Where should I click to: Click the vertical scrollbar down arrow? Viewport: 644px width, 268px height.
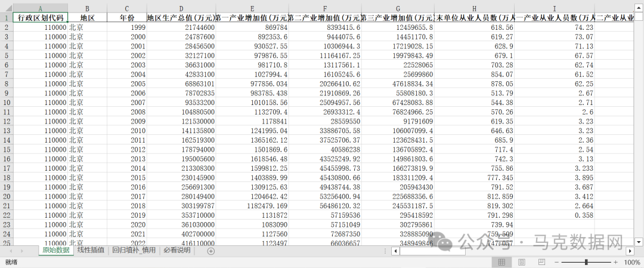(x=639, y=241)
